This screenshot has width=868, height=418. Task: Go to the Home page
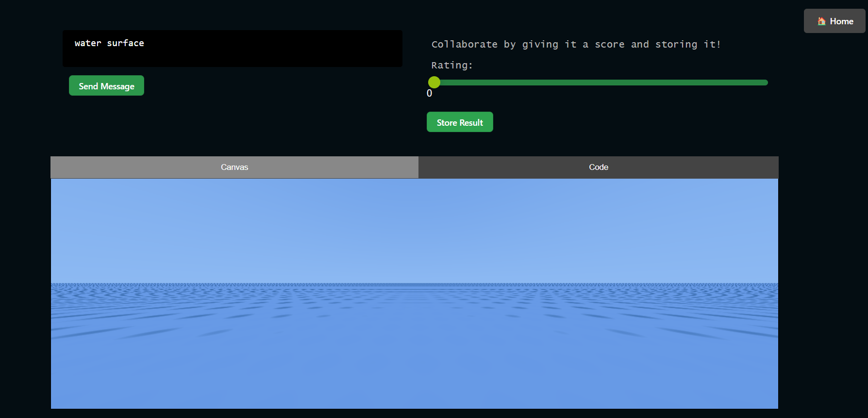(x=835, y=21)
